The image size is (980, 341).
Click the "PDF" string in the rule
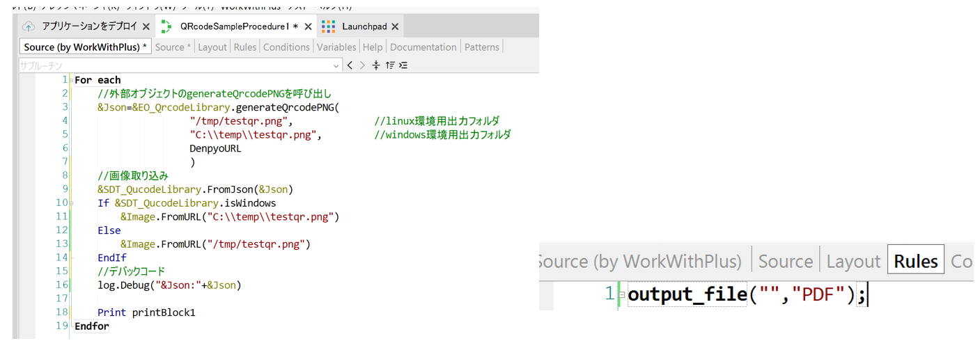(x=820, y=295)
